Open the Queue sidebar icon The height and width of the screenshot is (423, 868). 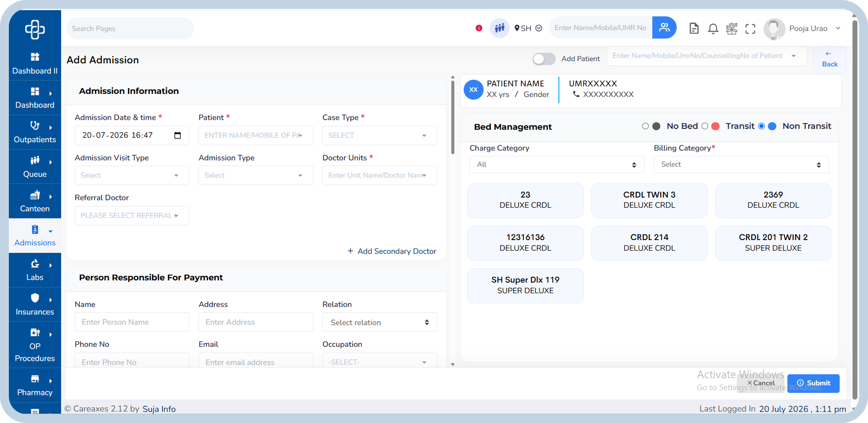35,160
